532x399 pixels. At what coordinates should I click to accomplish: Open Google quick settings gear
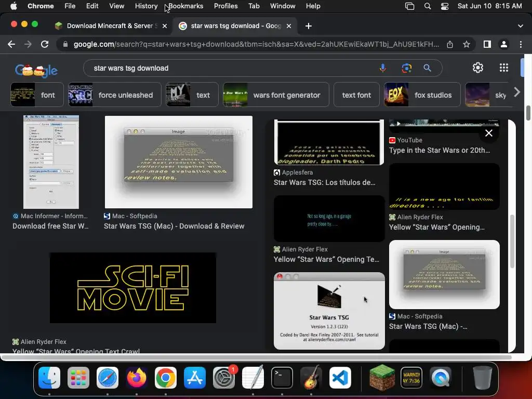tap(478, 68)
